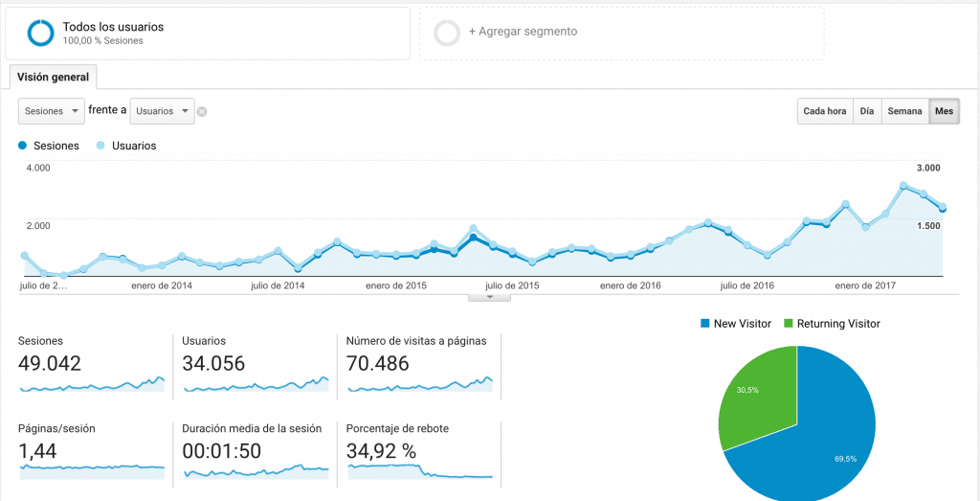Expand the panel arrow below the timeline

(x=490, y=297)
